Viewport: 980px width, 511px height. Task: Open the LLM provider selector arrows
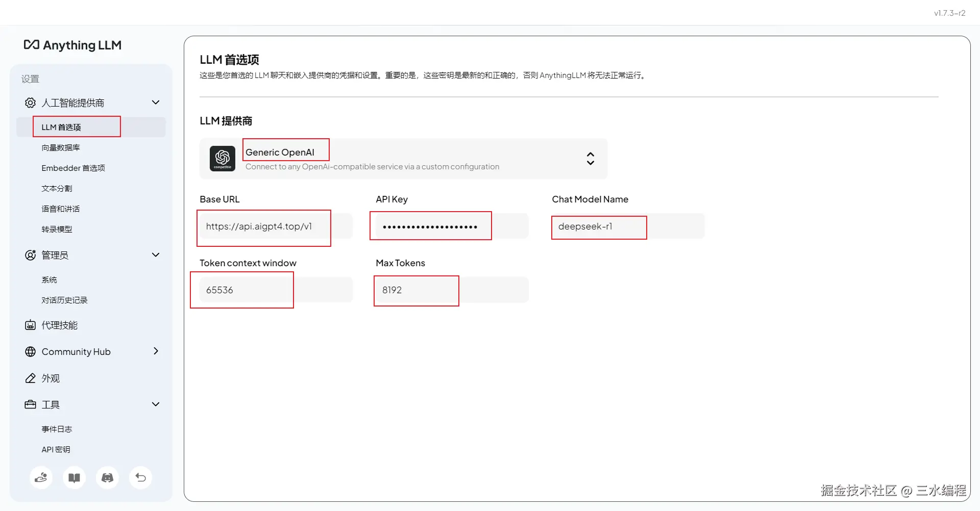(x=590, y=159)
